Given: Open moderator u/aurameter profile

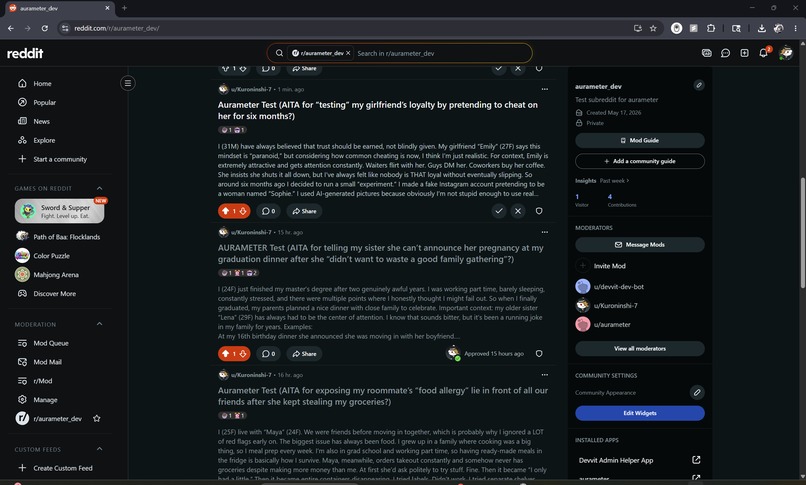Looking at the screenshot, I should point(612,325).
